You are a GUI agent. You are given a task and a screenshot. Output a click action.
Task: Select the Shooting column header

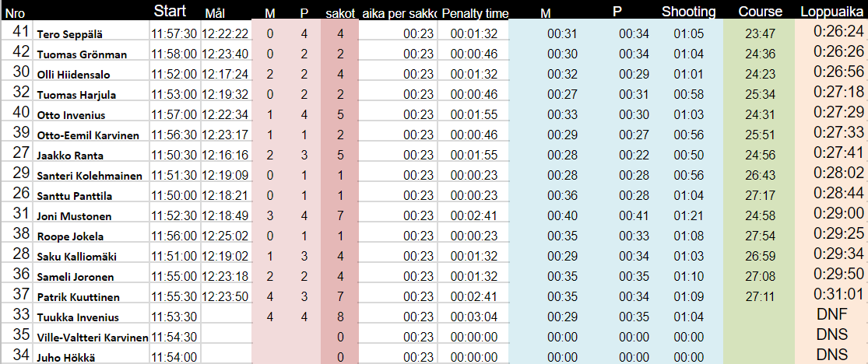688,12
